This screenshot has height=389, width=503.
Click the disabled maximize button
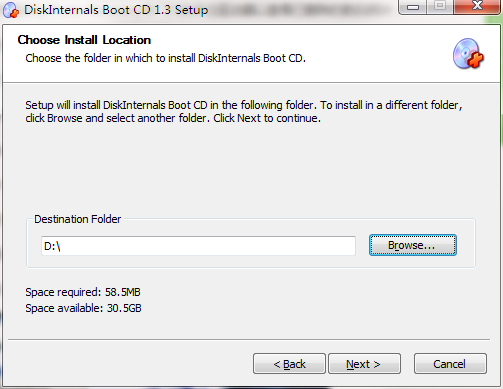440,6
